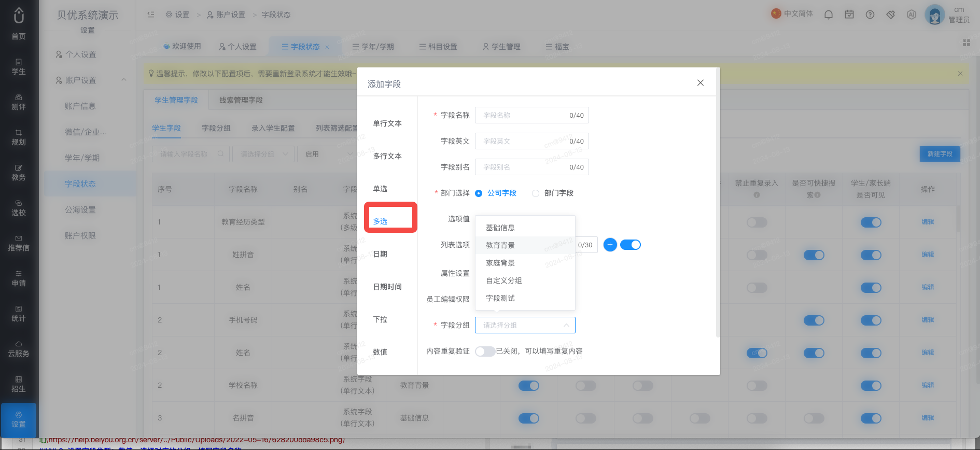The height and width of the screenshot is (450, 980).
Task: Open the 统计 statistics sidebar icon
Action: (x=19, y=314)
